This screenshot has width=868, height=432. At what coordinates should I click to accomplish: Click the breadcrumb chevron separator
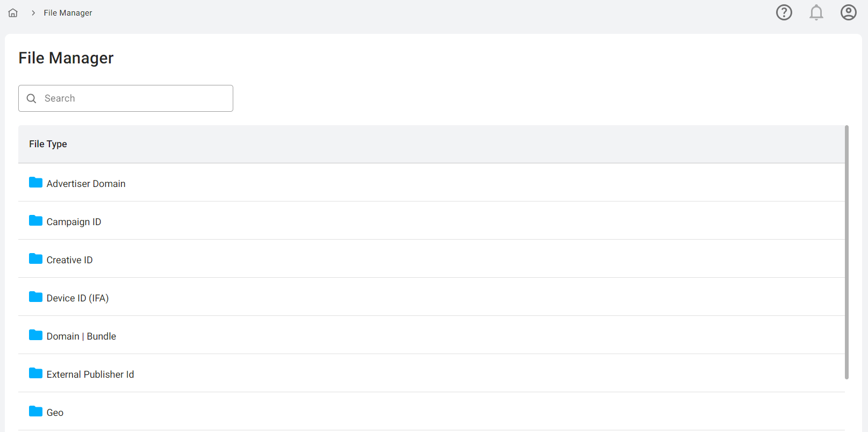pyautogui.click(x=33, y=13)
